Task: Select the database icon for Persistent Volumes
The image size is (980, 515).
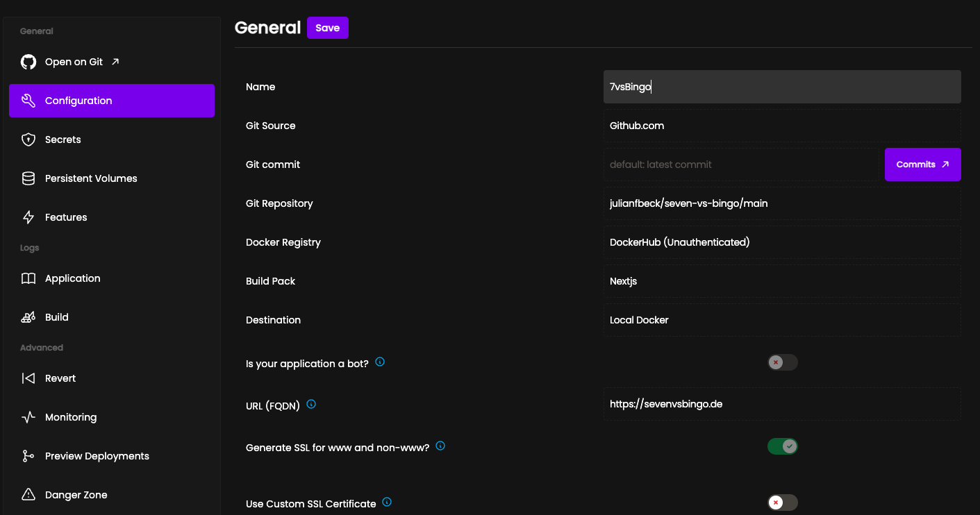Action: click(28, 178)
